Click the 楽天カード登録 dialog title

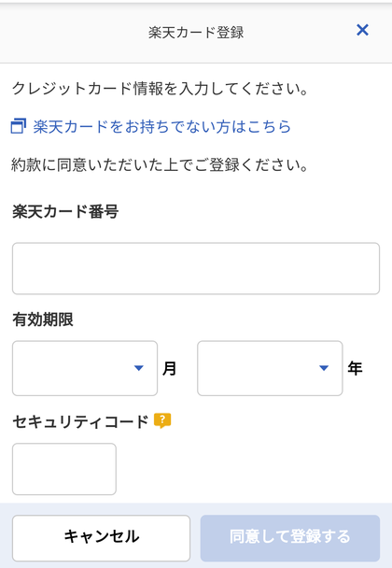[x=196, y=33]
